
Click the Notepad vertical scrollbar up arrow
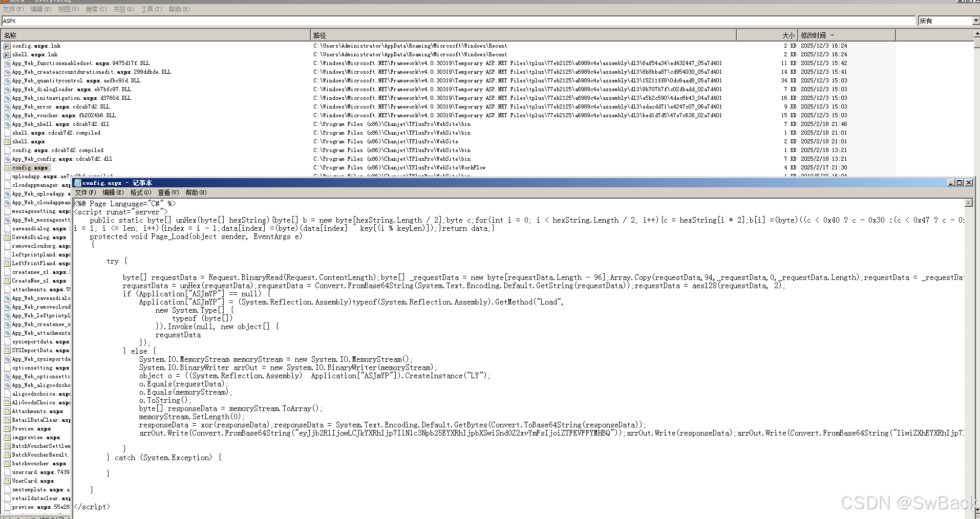point(969,203)
